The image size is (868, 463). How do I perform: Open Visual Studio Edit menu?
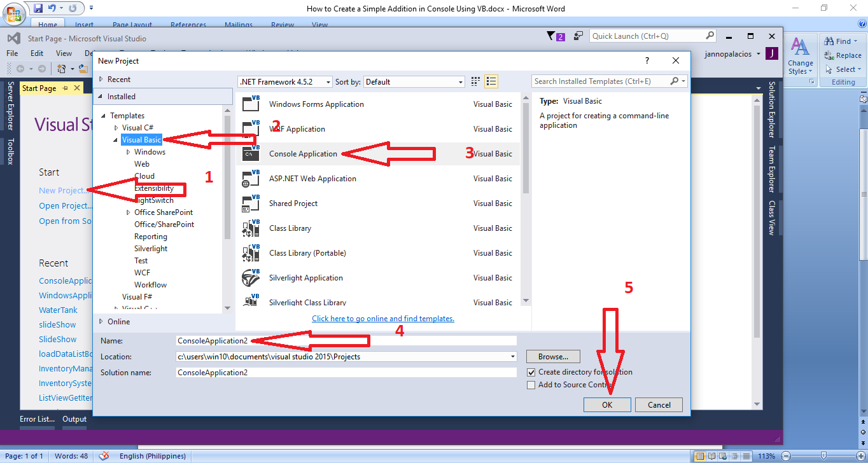pyautogui.click(x=37, y=53)
